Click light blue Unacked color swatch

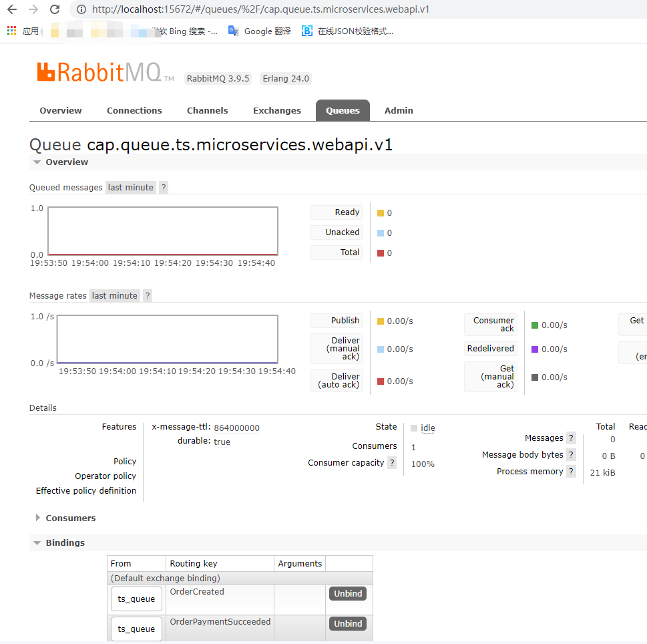381,233
